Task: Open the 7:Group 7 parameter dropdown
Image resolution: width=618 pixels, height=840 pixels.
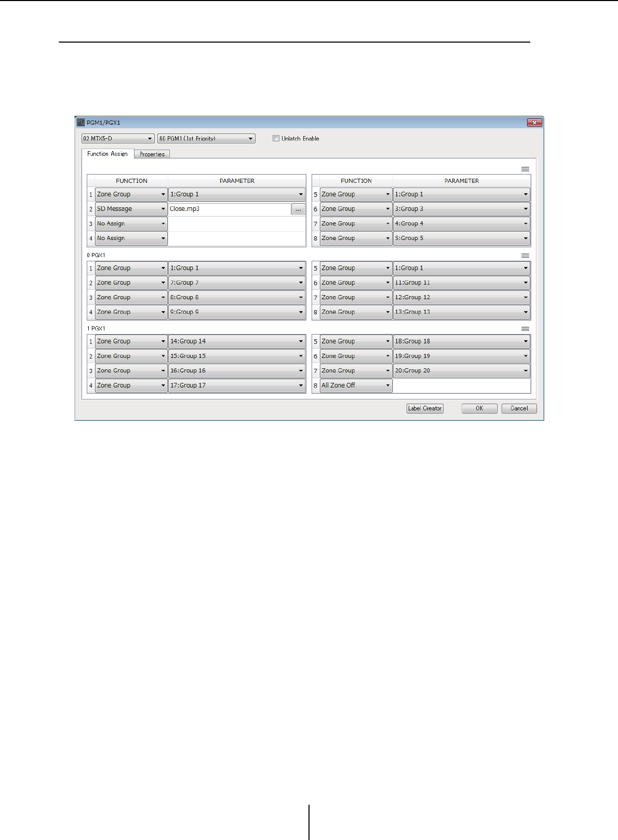Action: point(237,283)
